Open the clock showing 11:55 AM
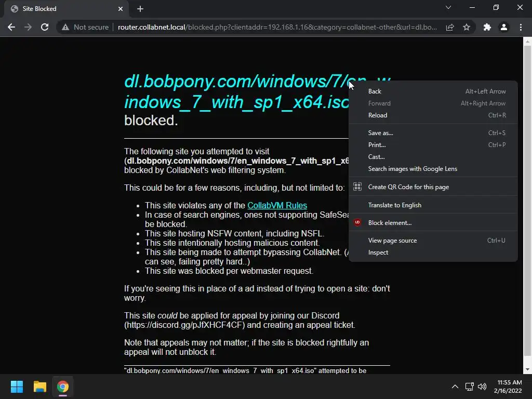This screenshot has width=532, height=399. click(508, 387)
